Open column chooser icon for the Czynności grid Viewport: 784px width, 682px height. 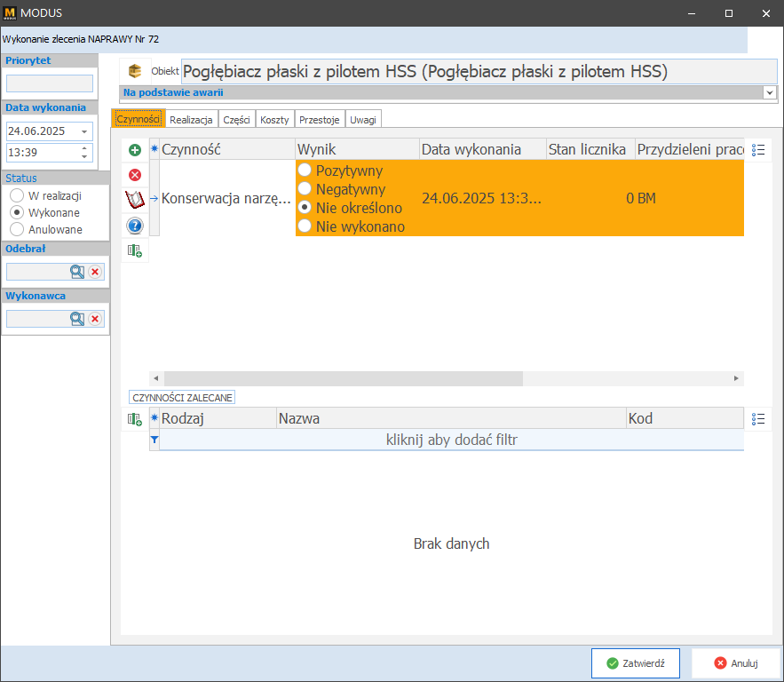click(758, 150)
